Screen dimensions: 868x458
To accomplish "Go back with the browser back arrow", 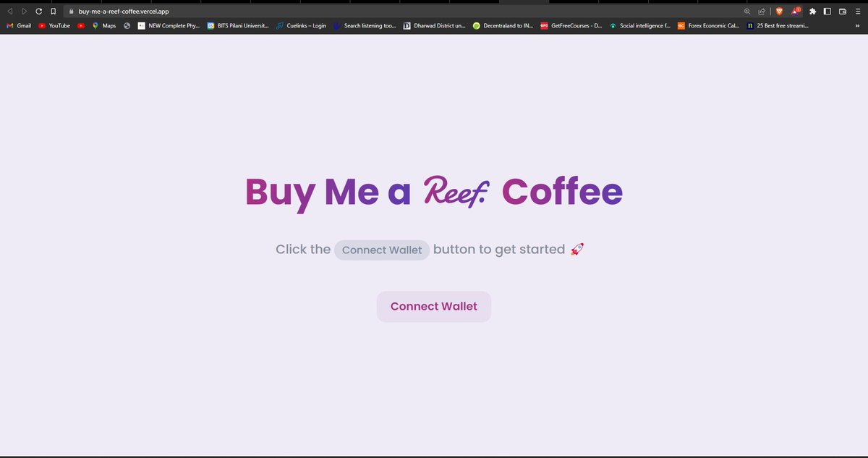I will (9, 12).
